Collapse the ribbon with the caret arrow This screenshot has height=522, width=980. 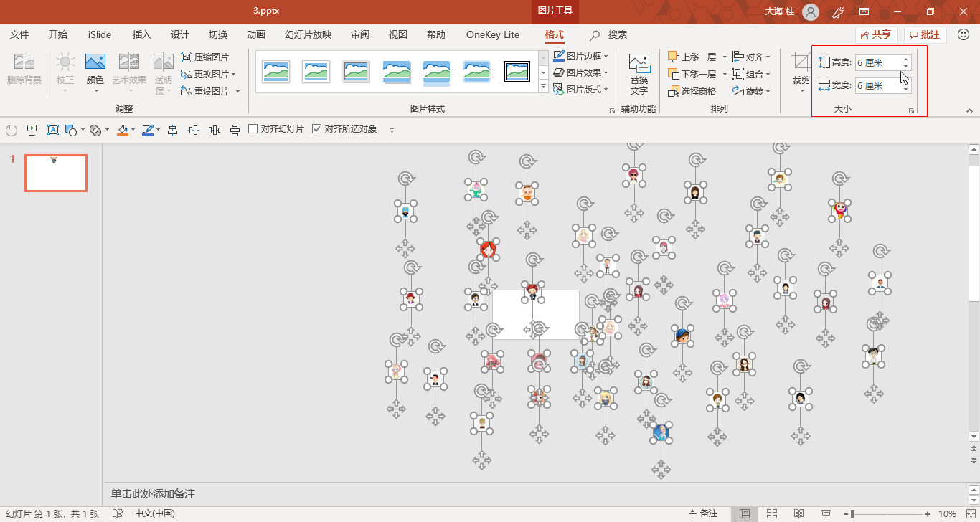(x=969, y=111)
